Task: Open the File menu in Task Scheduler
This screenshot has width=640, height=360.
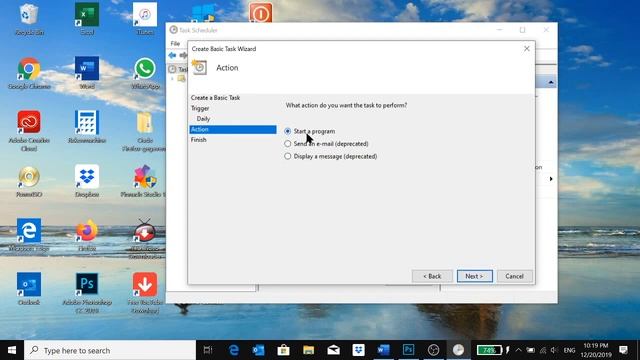Action: coord(175,43)
